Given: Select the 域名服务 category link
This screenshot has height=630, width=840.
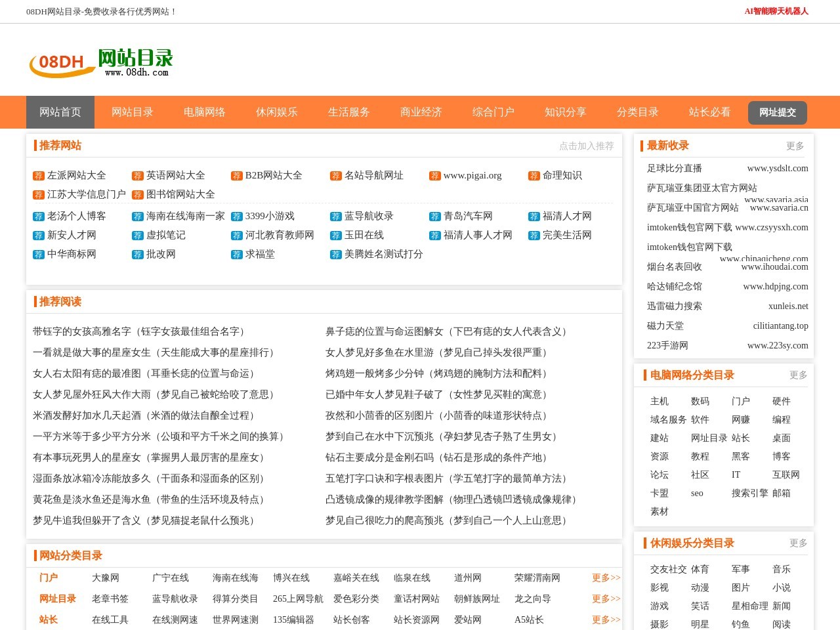Looking at the screenshot, I should [x=668, y=420].
